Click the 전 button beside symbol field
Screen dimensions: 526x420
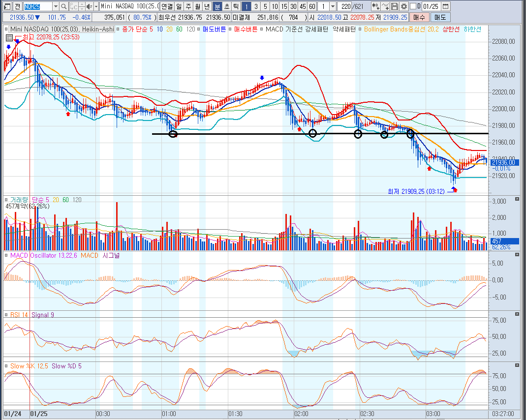[x=18, y=6]
